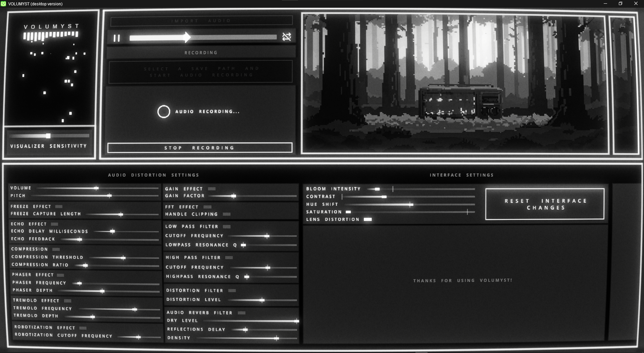Toggle the Lens Distortion switch
This screenshot has height=353, width=644.
coord(368,219)
